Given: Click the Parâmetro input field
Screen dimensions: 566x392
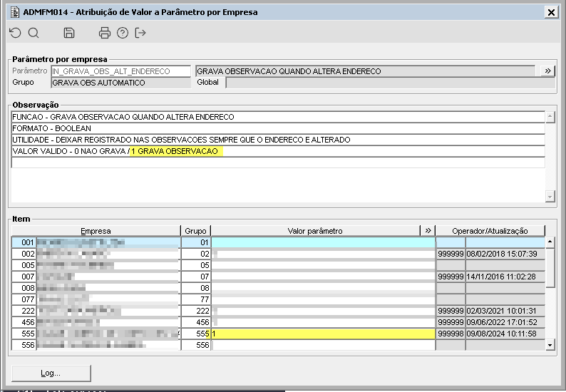Looking at the screenshot, I should [x=121, y=71].
